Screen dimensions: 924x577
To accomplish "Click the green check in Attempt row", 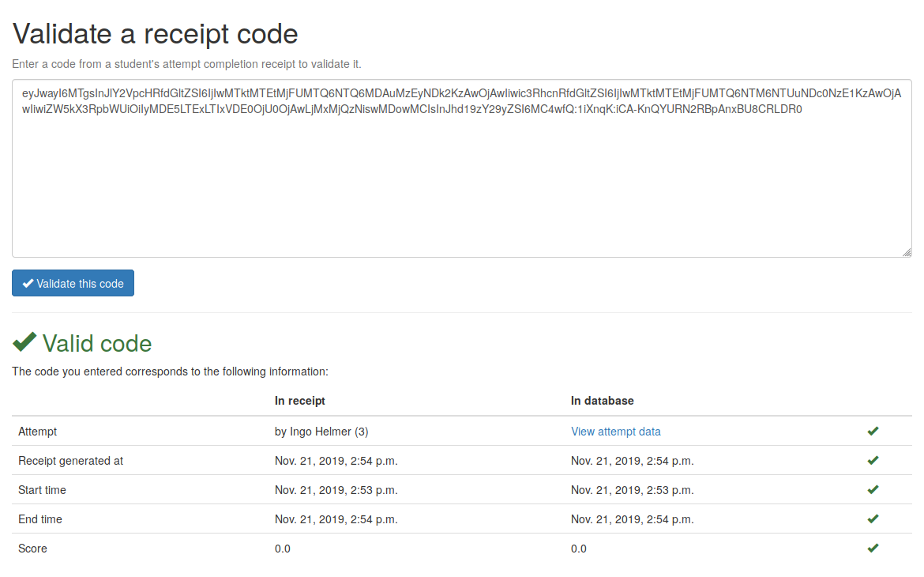I will (x=873, y=431).
